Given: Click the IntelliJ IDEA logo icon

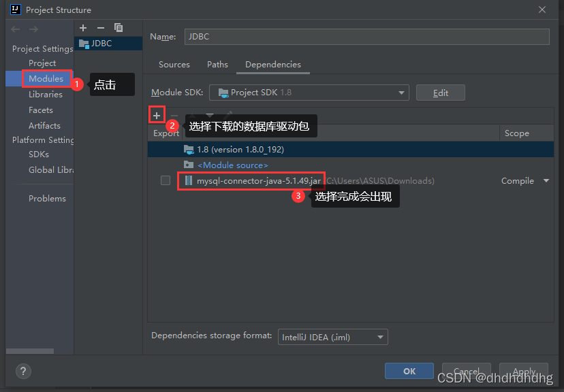Looking at the screenshot, I should coord(15,10).
